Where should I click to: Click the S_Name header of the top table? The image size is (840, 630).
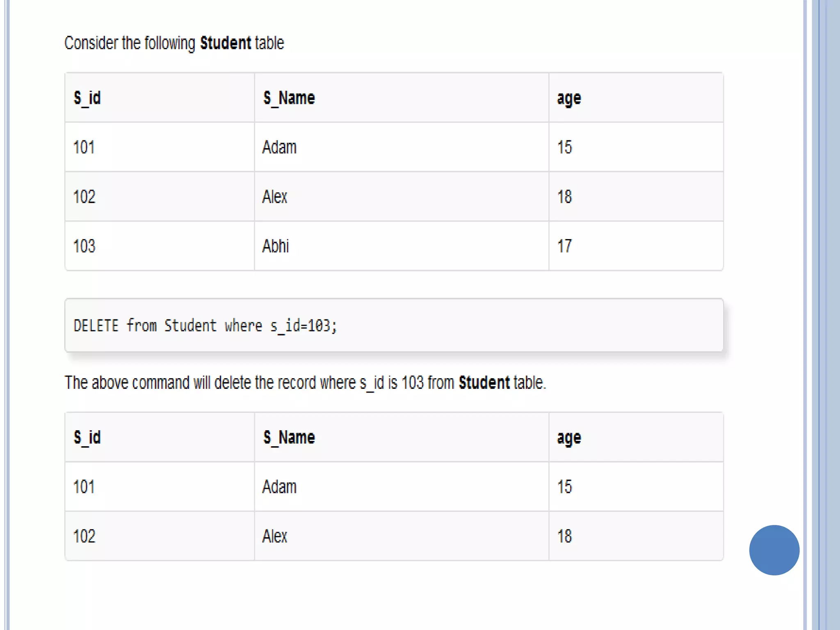click(289, 98)
